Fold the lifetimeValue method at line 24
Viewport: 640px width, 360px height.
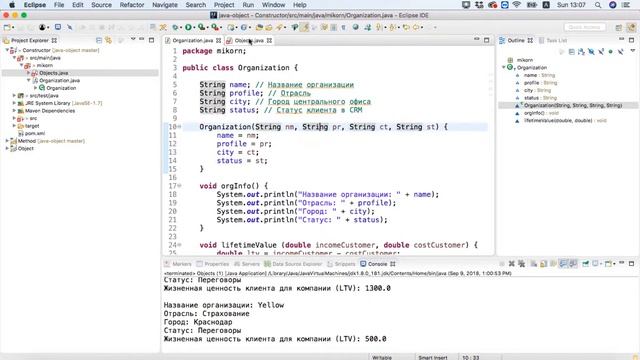tap(179, 245)
